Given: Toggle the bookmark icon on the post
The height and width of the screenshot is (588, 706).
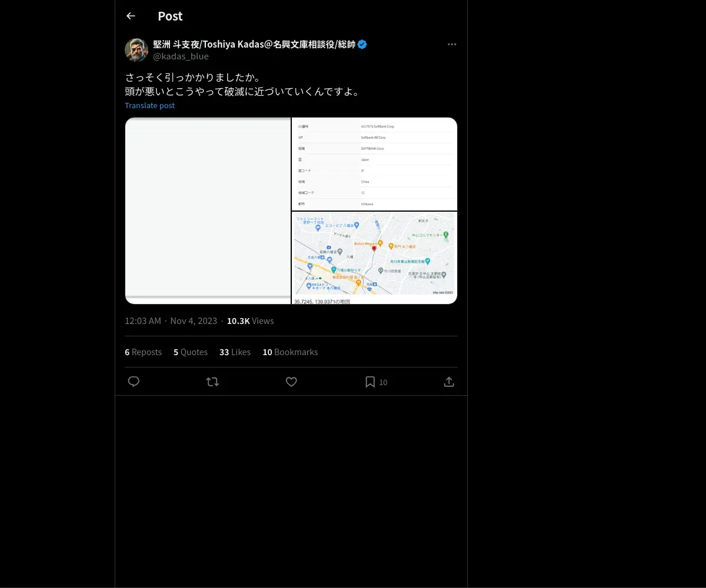Looking at the screenshot, I should 370,382.
